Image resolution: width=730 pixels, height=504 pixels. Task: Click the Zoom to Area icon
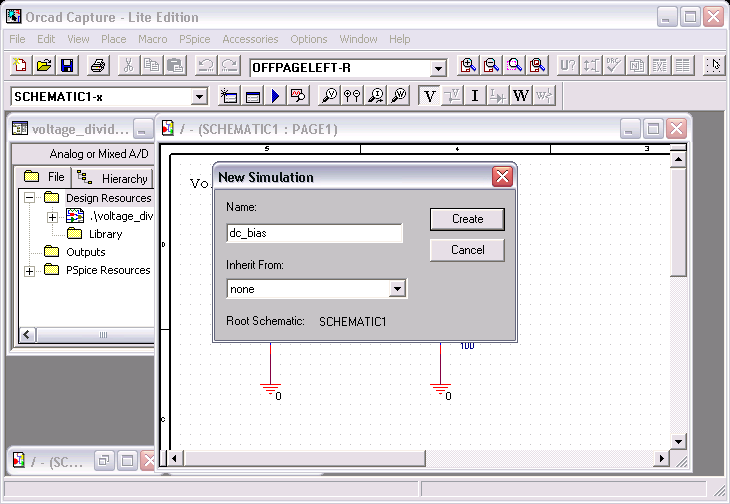tap(514, 66)
